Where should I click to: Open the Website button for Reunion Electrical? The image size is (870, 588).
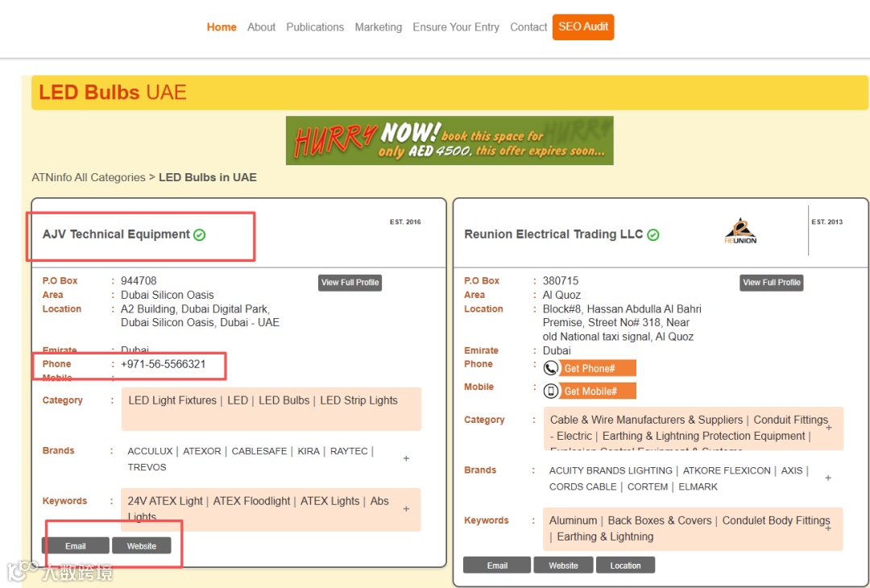563,565
